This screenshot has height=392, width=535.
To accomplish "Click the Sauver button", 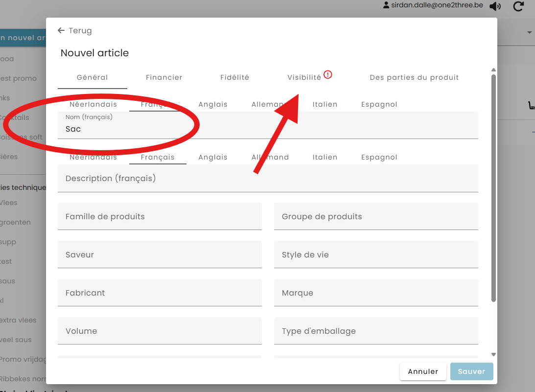I will pos(471,371).
